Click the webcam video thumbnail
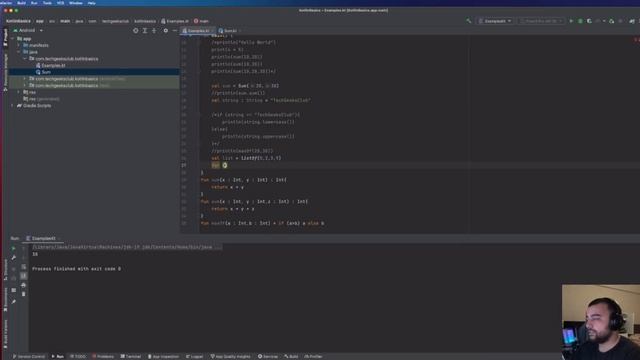Viewport: 640px width, 360px height. 601,322
